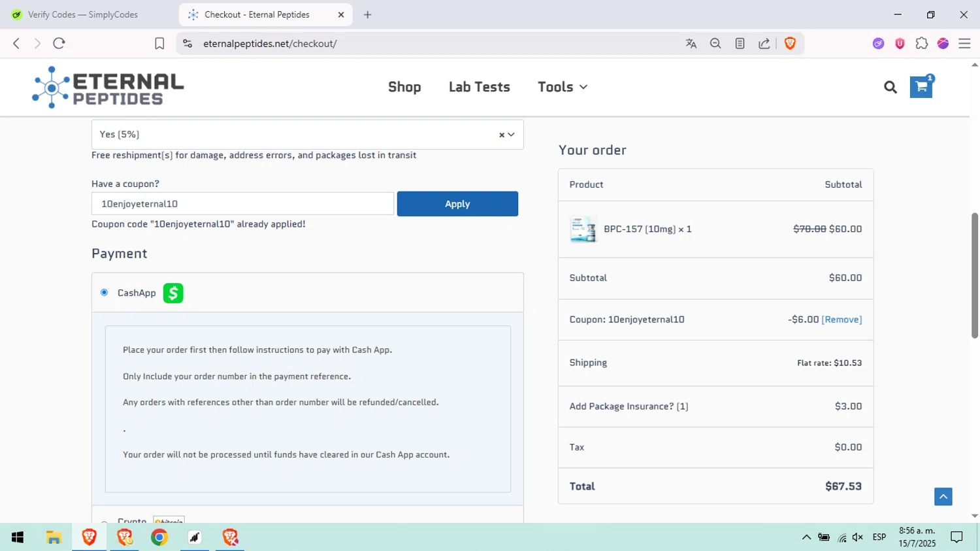Image resolution: width=980 pixels, height=551 pixels.
Task: Click the Payment section heading
Action: [120, 254]
